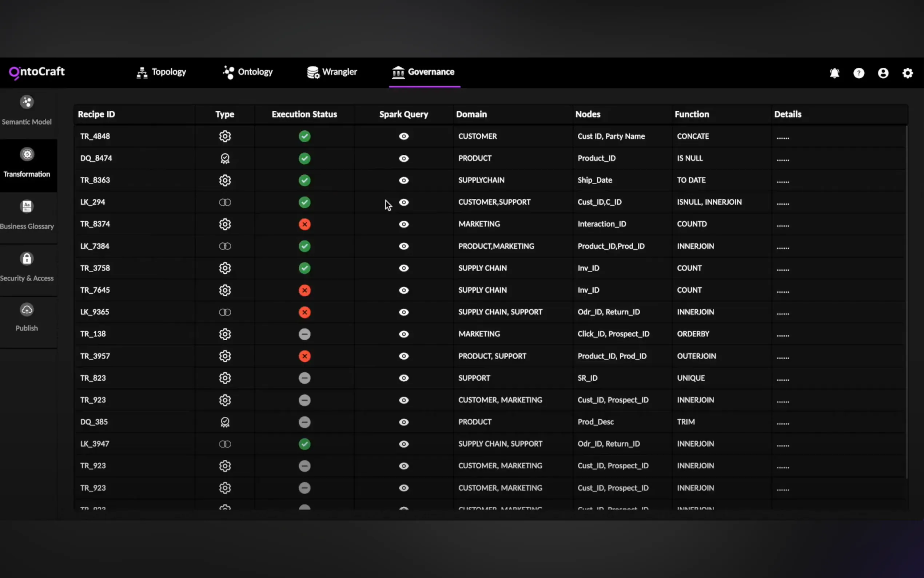The height and width of the screenshot is (578, 924).
Task: Open settings gear in top bar
Action: tap(908, 73)
